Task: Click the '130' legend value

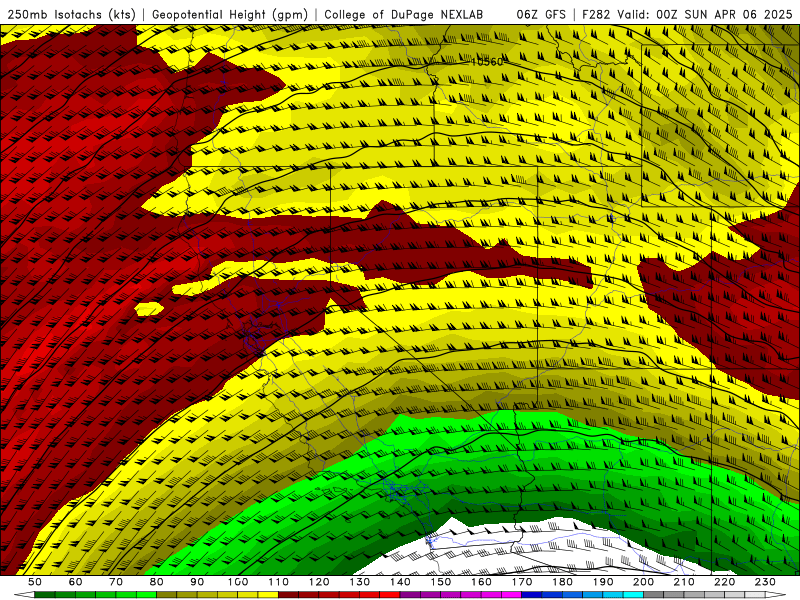Action: click(360, 582)
